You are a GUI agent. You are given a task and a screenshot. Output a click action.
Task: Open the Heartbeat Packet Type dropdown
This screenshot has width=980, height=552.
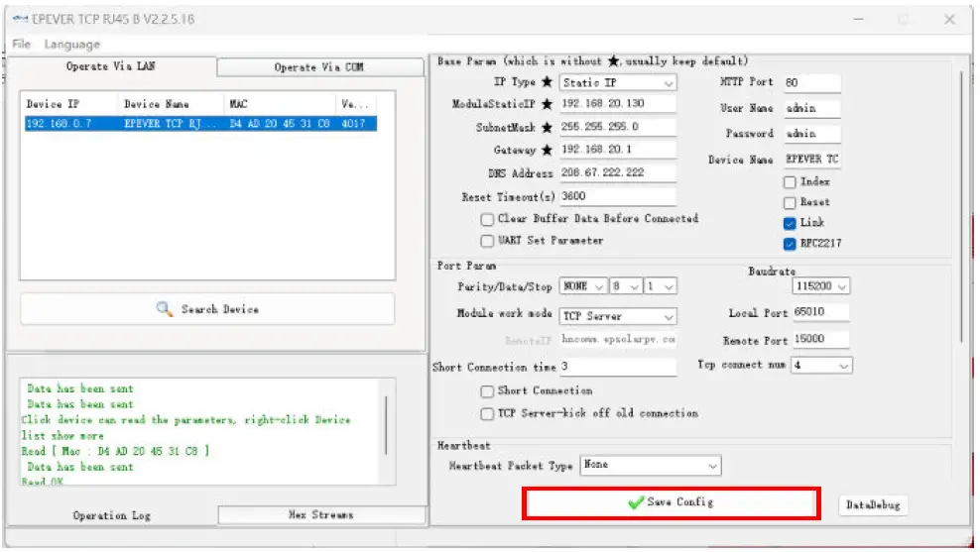click(651, 465)
